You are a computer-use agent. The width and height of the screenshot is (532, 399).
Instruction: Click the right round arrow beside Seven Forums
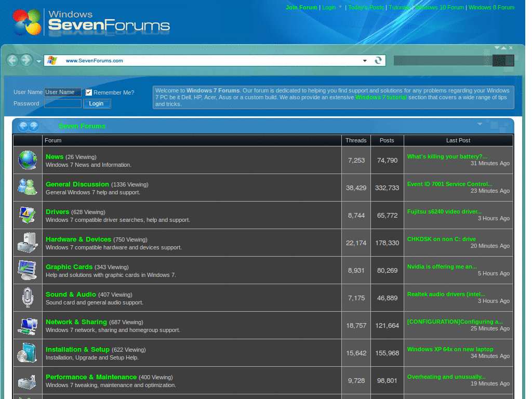click(34, 126)
